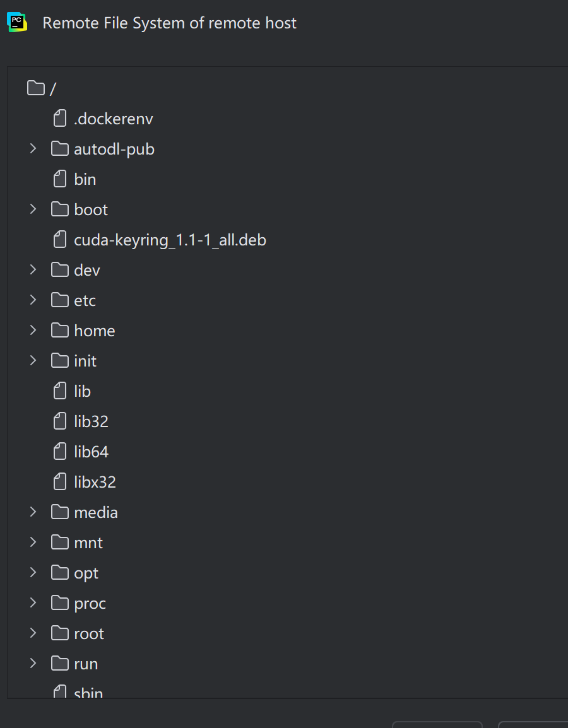Click the folder icon beside autodl-pub
568x728 pixels.
(59, 148)
